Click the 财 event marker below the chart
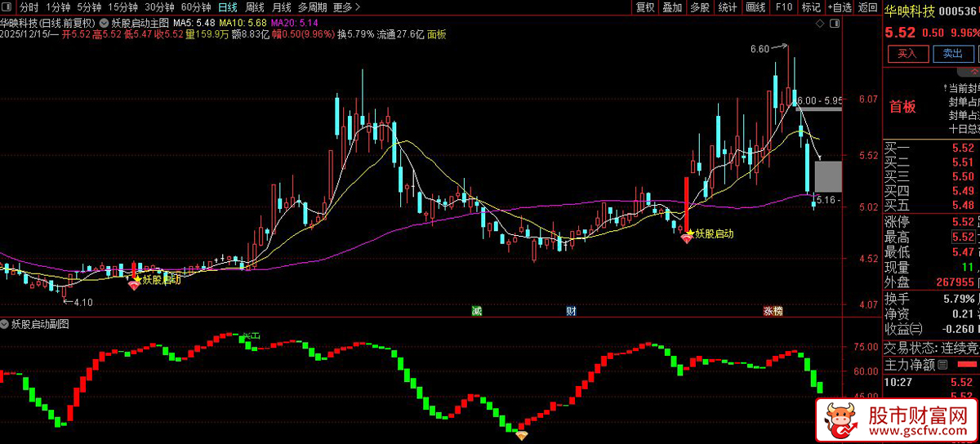 point(572,311)
